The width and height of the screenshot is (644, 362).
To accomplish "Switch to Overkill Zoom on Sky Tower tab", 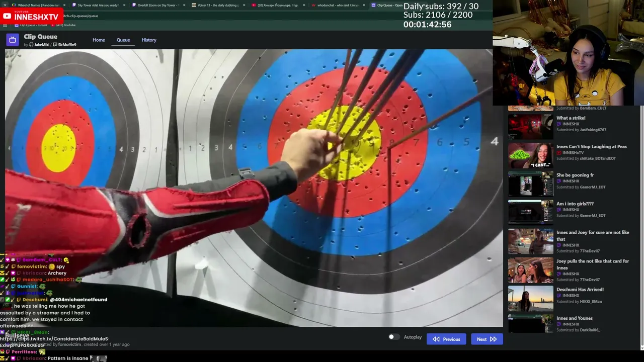I will 158,5.
